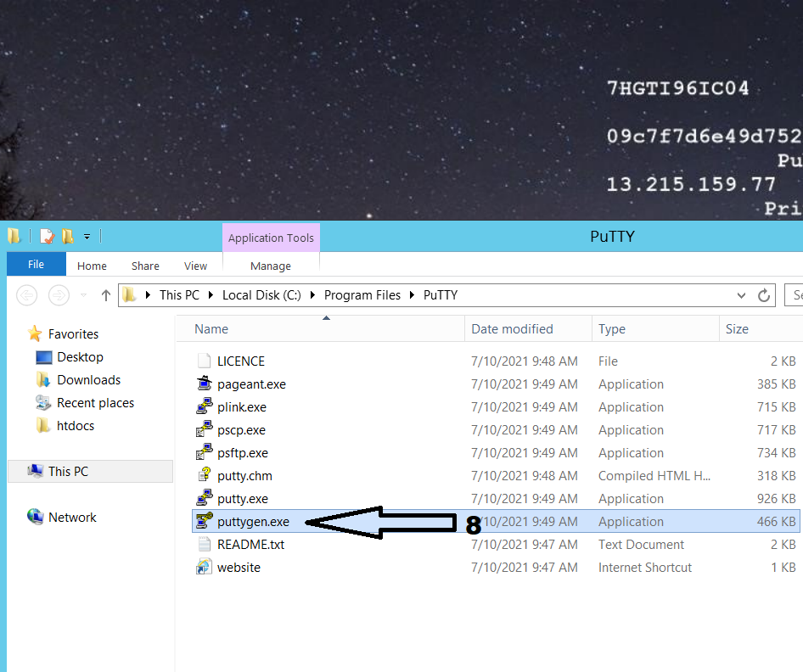The width and height of the screenshot is (803, 672).
Task: Open recent locations dropdown arrow
Action: (x=83, y=295)
